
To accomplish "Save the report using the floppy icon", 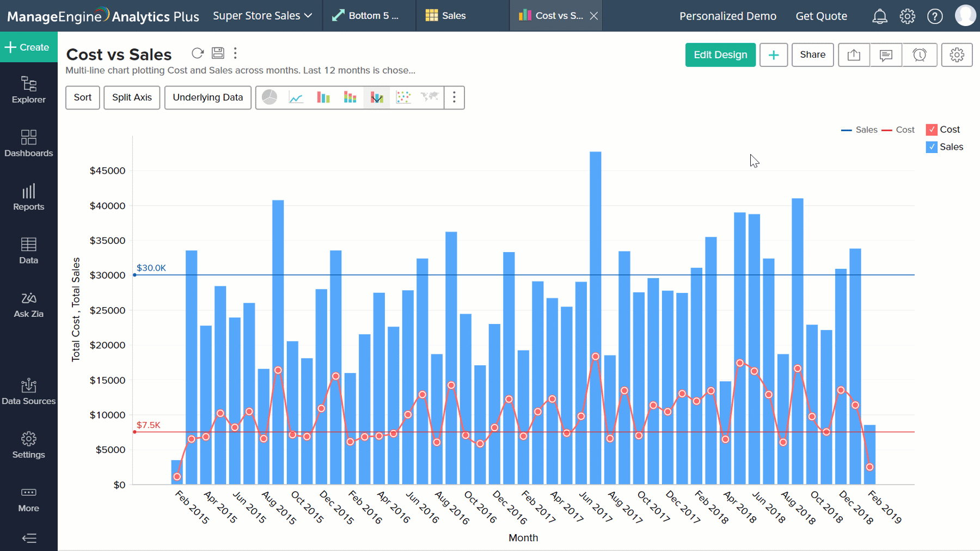I will 218,53.
